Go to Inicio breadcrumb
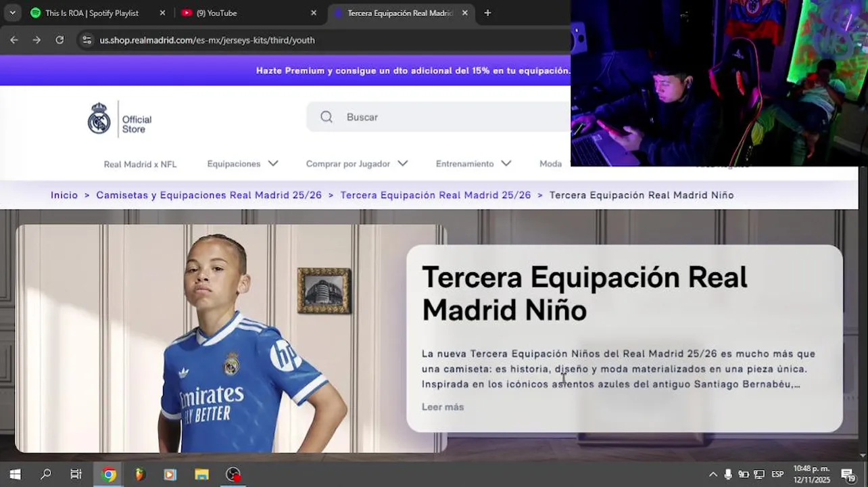 click(64, 195)
